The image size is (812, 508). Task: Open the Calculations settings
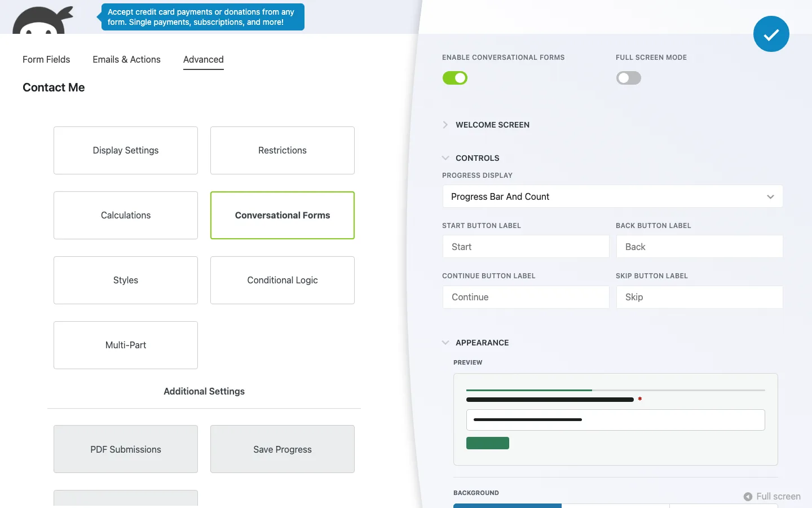click(126, 215)
